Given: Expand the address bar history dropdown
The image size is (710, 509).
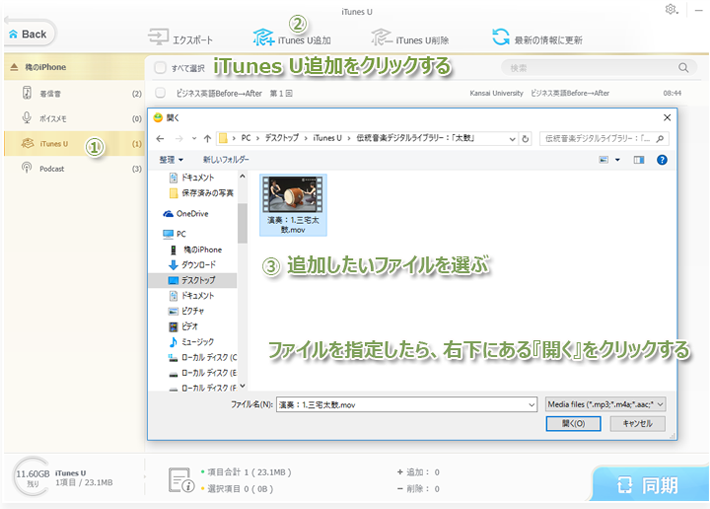Looking at the screenshot, I should (512, 139).
